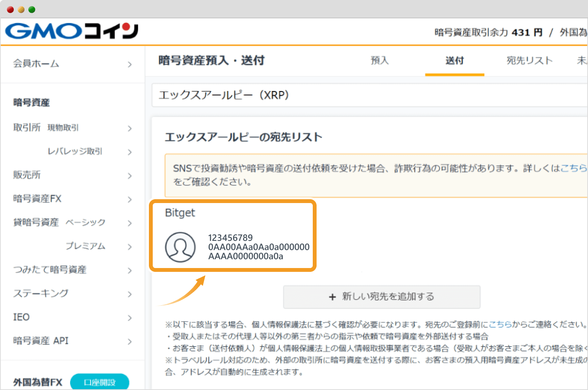Switch to the 預入 tab

(x=379, y=60)
